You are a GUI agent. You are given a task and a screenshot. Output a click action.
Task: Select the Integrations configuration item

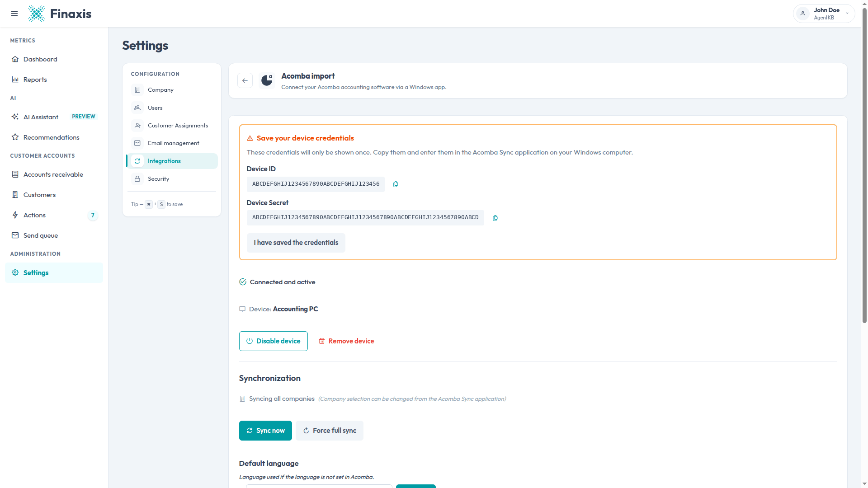(172, 161)
